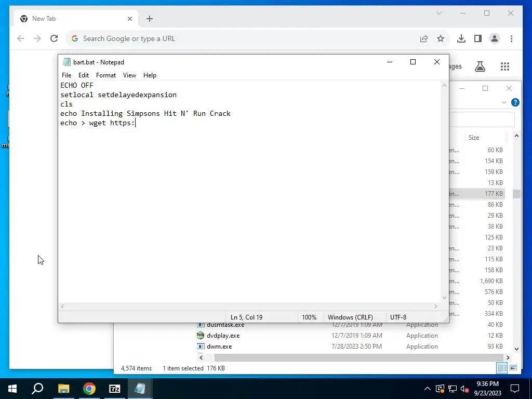Click the taskbar clock showing 9:36 PM
This screenshot has width=532, height=399.
coord(487,389)
